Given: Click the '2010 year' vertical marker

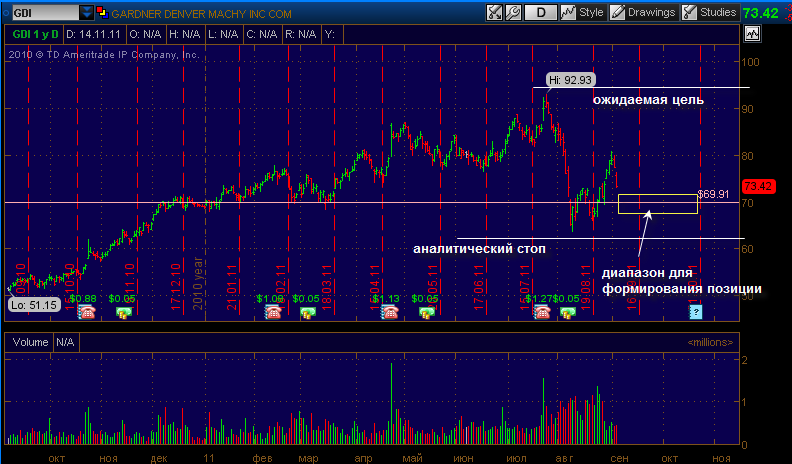Looking at the screenshot, I should (197, 283).
